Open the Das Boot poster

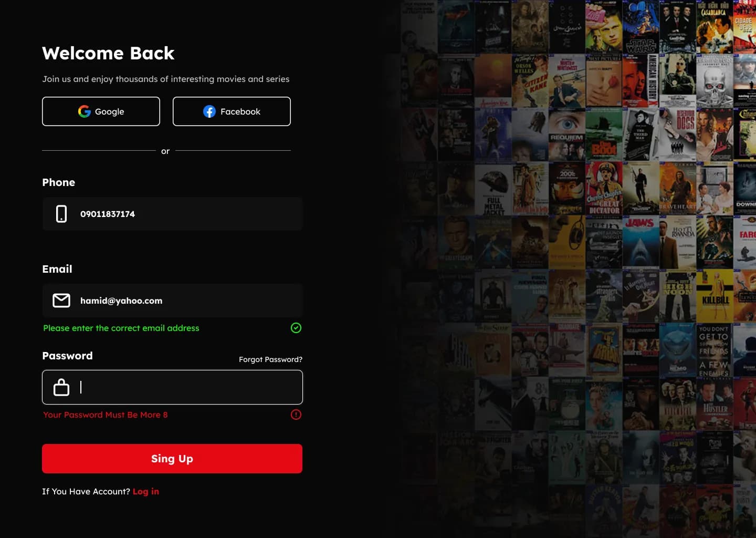tap(604, 134)
